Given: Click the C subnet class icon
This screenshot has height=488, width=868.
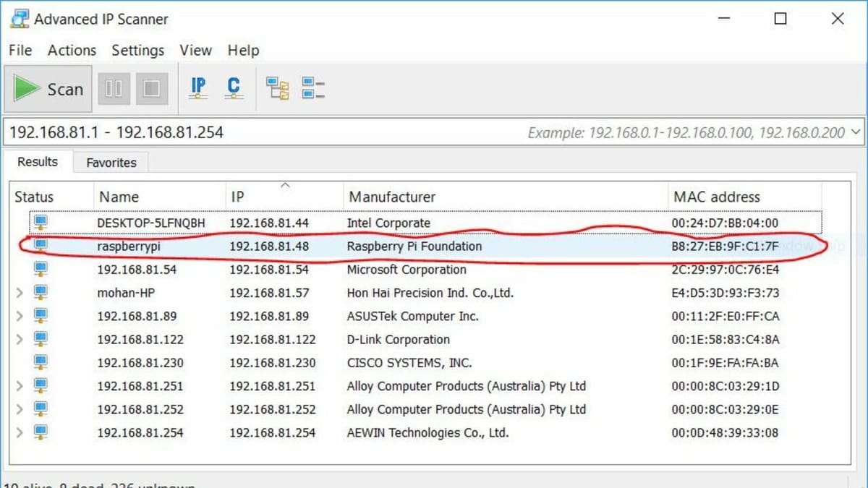Looking at the screenshot, I should pos(233,88).
